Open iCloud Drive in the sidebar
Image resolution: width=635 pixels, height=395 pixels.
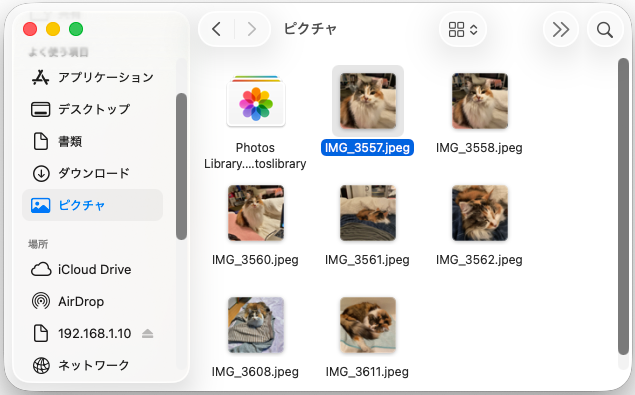pos(93,269)
